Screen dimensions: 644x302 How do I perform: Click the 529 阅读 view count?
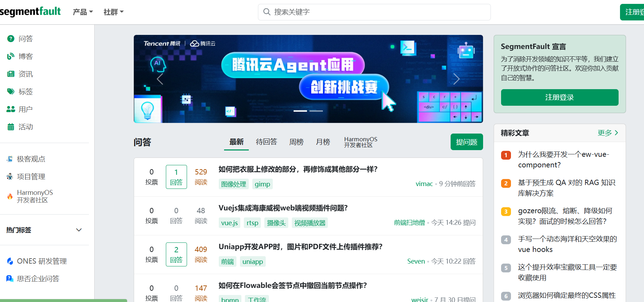point(201,177)
